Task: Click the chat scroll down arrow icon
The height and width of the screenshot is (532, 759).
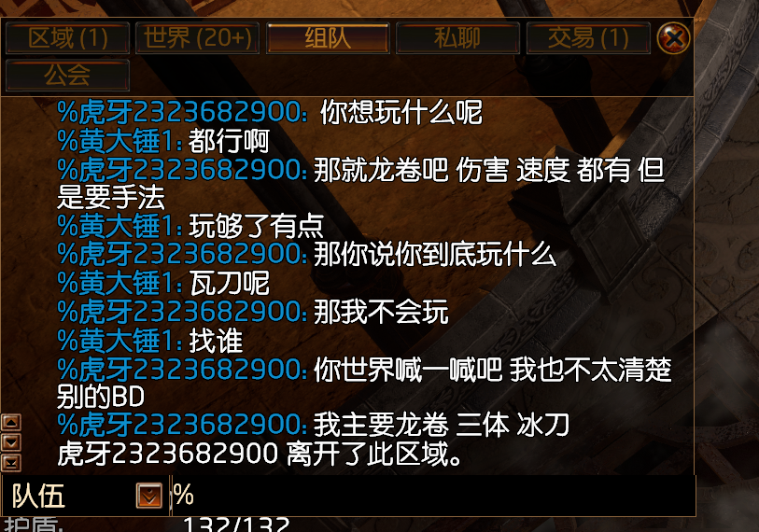Action: coord(11,442)
